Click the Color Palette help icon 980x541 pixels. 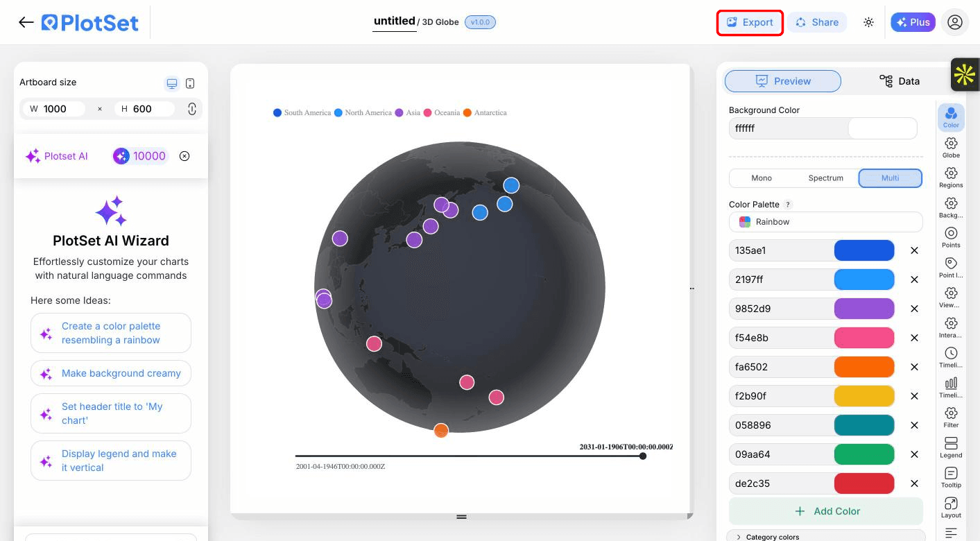click(788, 205)
